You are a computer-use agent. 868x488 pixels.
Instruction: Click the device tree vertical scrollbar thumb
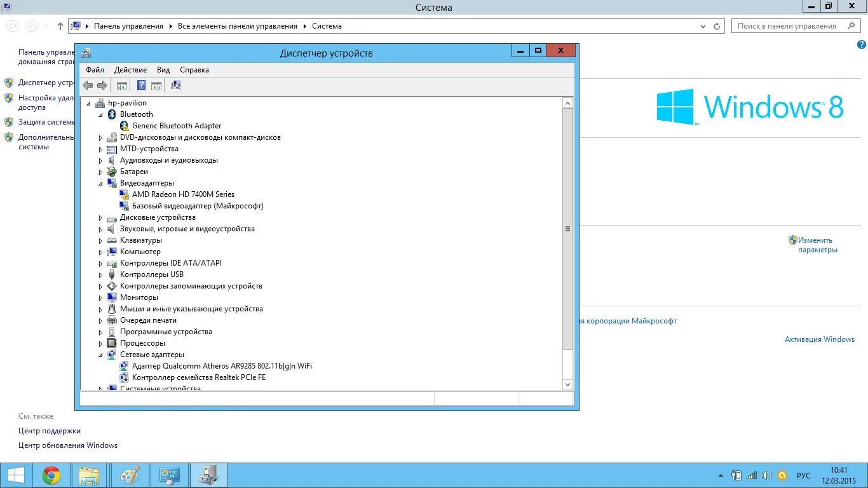[568, 229]
